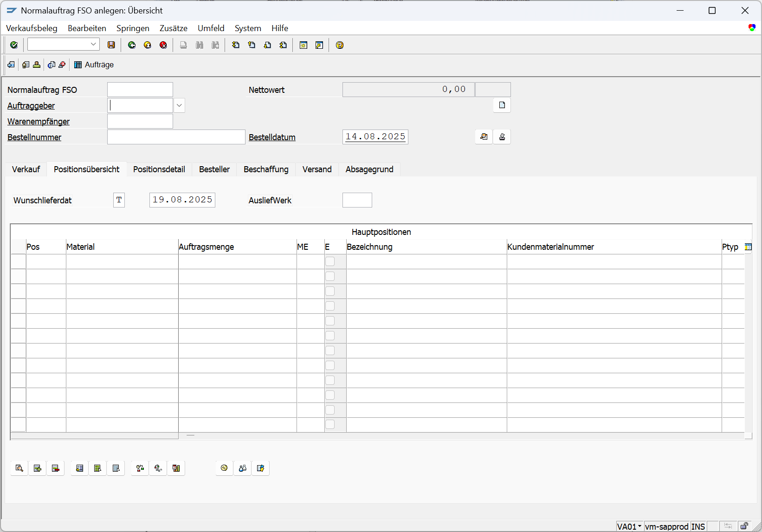Tick the second row E checkbox
The image size is (762, 532).
click(x=330, y=276)
